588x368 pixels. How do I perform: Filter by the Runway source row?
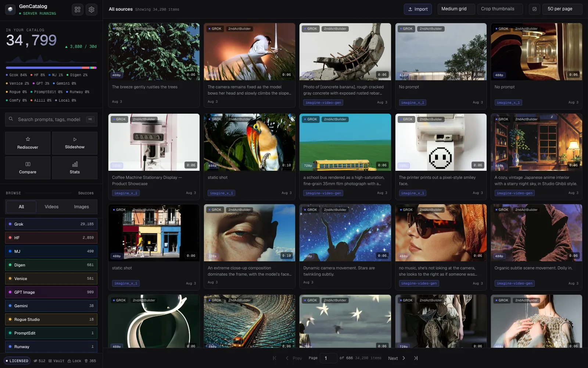[x=51, y=347]
